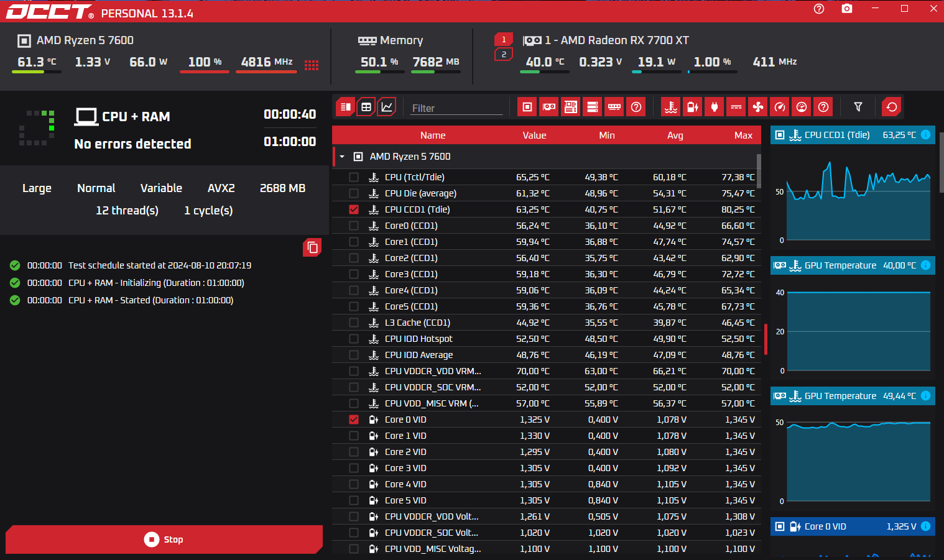Toggle the temperature sensor type filter

tap(671, 107)
